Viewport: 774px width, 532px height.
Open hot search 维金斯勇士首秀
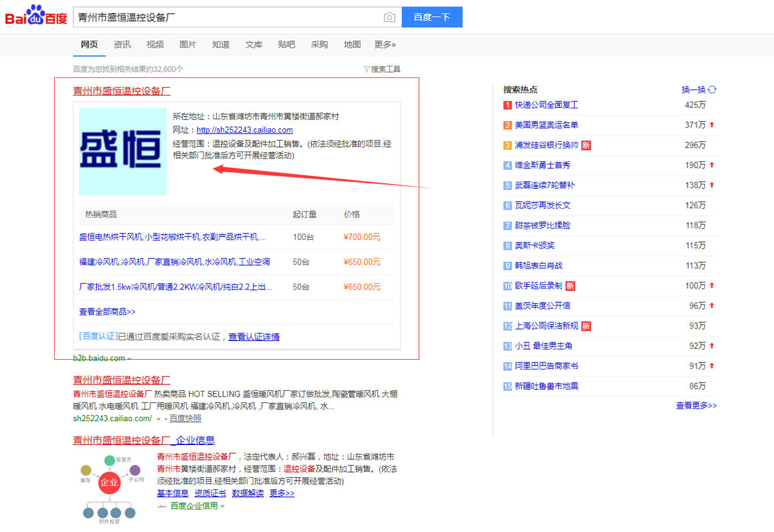tap(542, 165)
